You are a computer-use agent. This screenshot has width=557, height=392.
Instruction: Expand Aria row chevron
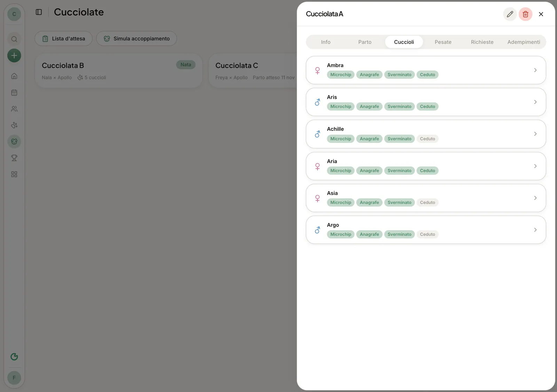pos(535,166)
